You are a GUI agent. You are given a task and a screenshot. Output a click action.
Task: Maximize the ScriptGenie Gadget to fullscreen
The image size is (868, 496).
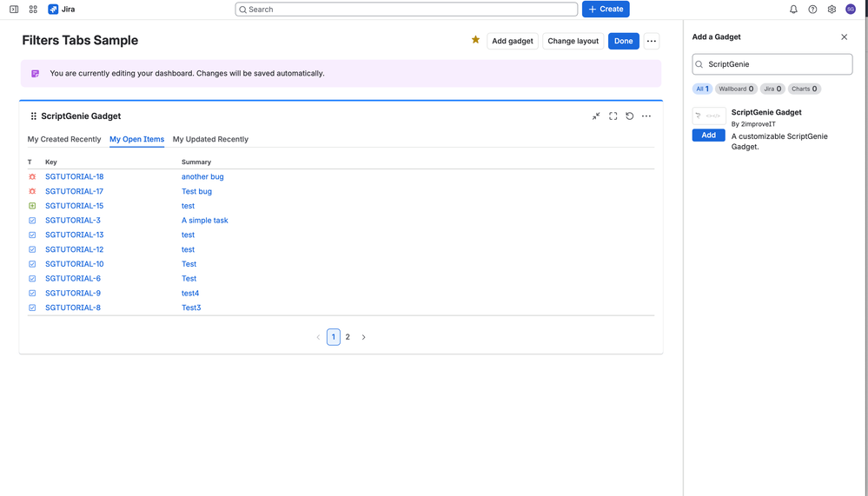tap(613, 116)
